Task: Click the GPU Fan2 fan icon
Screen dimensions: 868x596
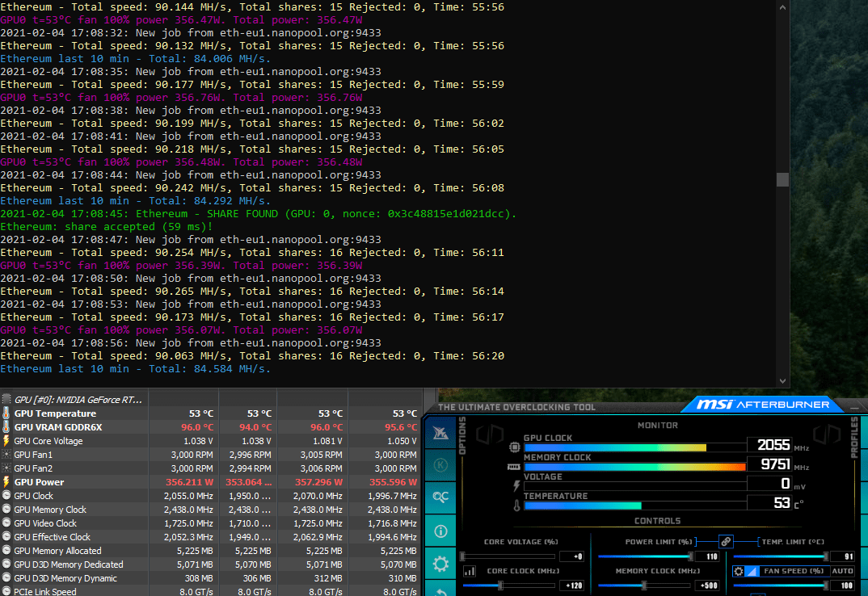Action: pos(6,468)
